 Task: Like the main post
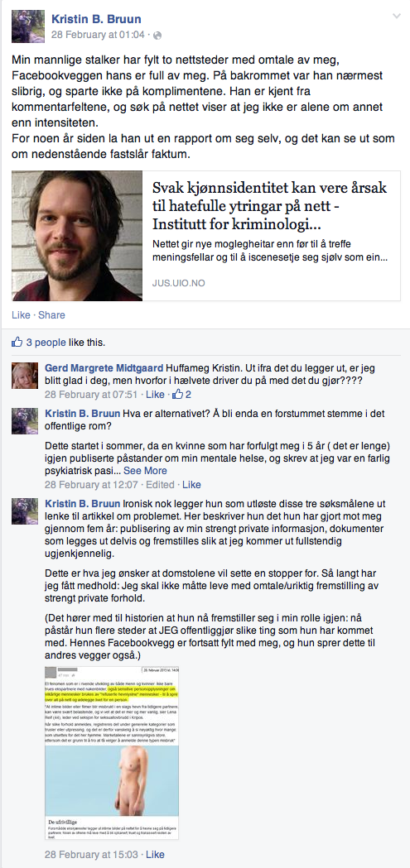pyautogui.click(x=21, y=315)
